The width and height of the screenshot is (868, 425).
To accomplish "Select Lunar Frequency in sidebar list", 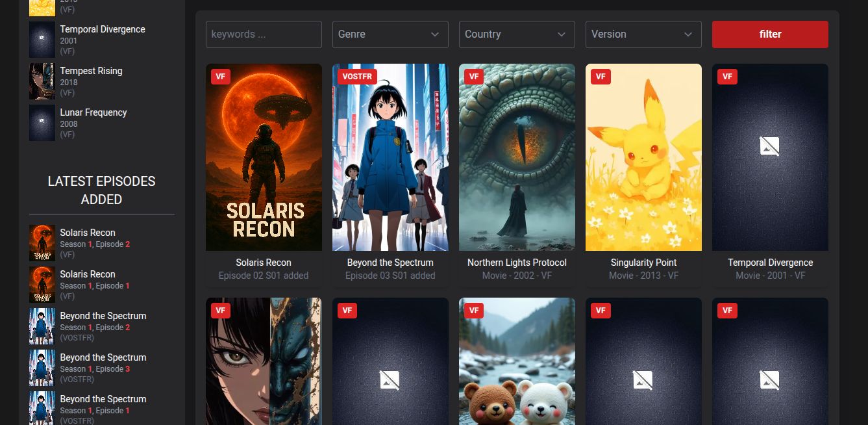I will click(93, 112).
